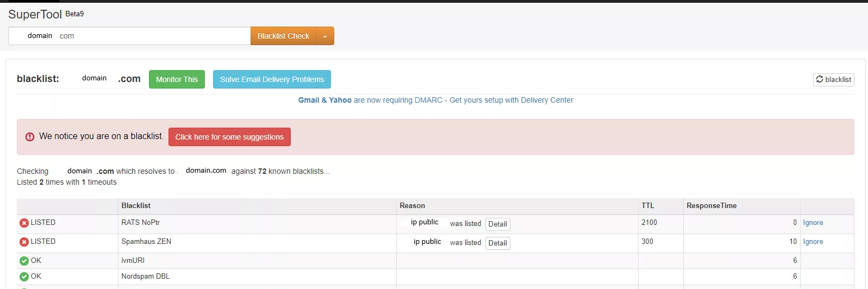Click the 'We notice you are on a blacklist' message
This screenshot has height=289, width=868.
pos(101,136)
